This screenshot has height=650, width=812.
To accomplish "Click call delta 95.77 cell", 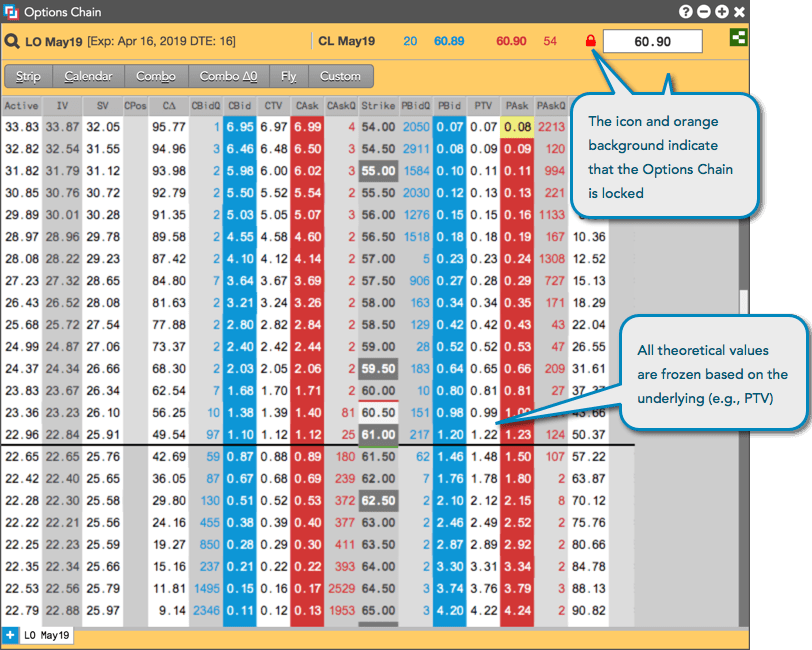I will (x=169, y=127).
